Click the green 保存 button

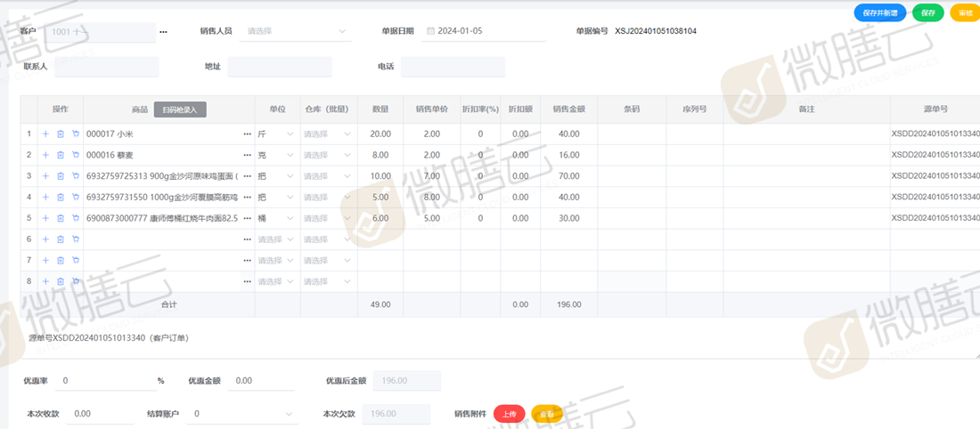(x=927, y=12)
